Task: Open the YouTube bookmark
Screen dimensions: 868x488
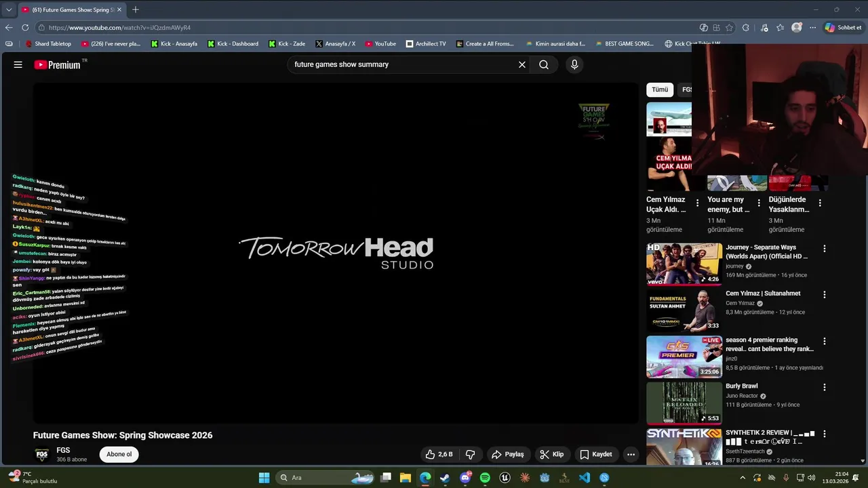Action: [380, 43]
